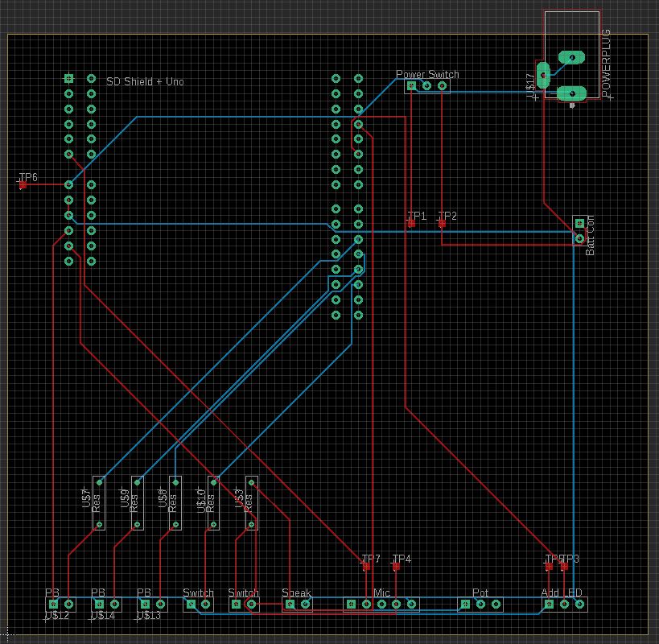
Task: Click the bottom oval pad of POWERPLUG
Action: 571,93
